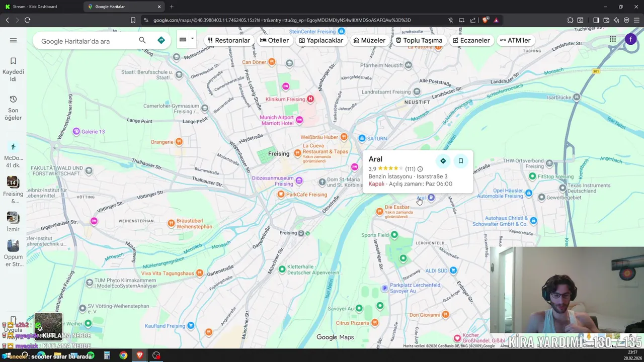This screenshot has width=644, height=362.
Task: Open rating info icon beside (111)
Action: click(420, 169)
